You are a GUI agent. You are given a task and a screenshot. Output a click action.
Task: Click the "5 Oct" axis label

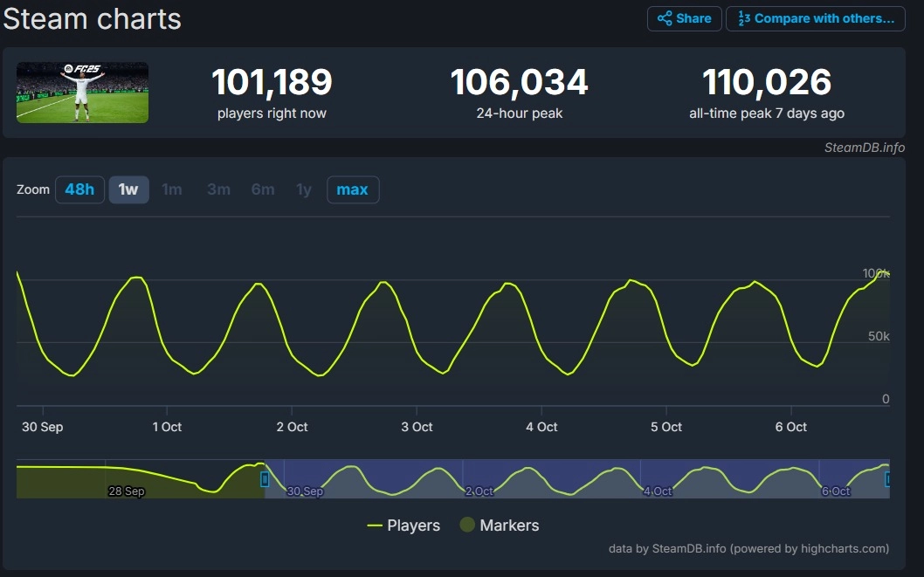[665, 427]
